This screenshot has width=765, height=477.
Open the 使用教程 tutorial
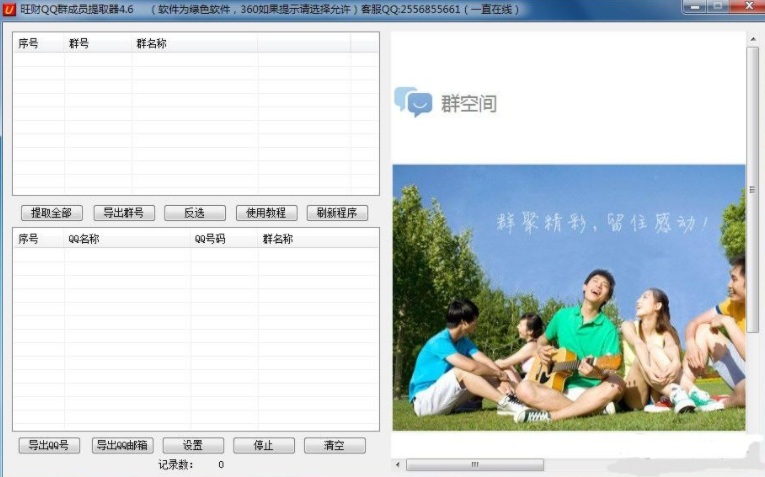tap(266, 213)
